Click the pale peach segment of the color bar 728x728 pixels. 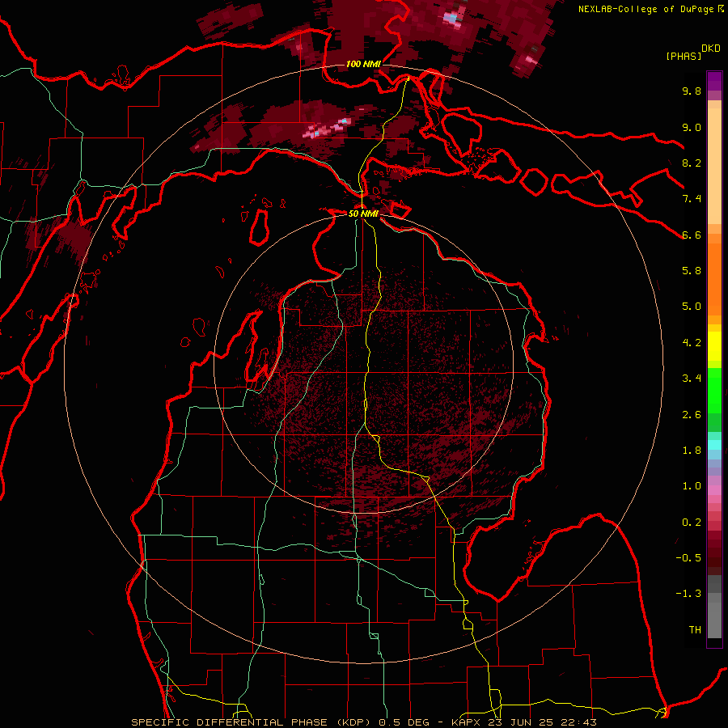pos(714,167)
